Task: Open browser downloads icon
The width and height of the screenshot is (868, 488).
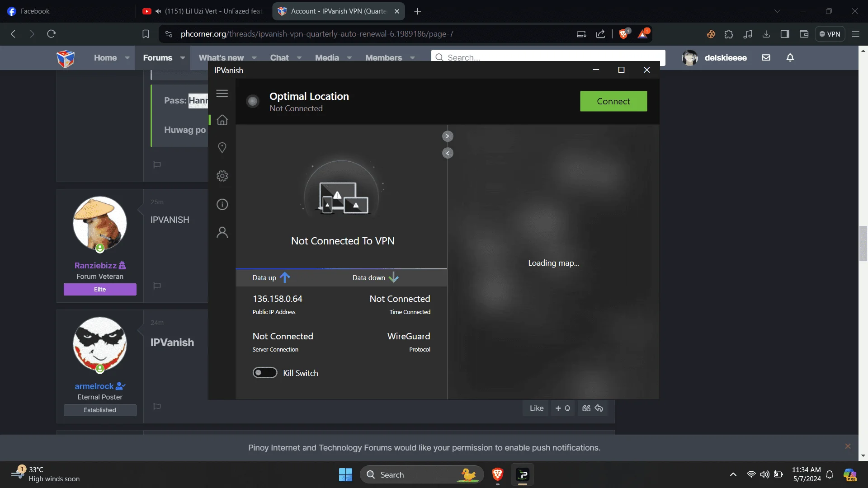Action: [766, 34]
